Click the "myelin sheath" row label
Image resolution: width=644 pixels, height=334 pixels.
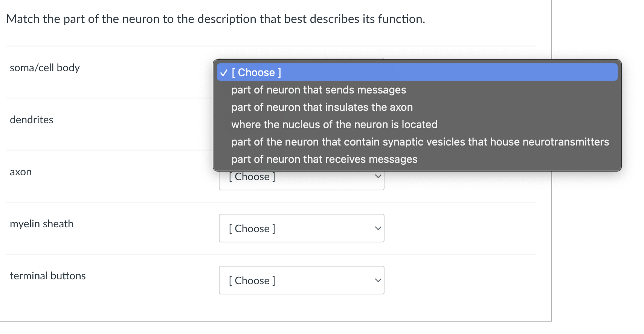pos(42,224)
